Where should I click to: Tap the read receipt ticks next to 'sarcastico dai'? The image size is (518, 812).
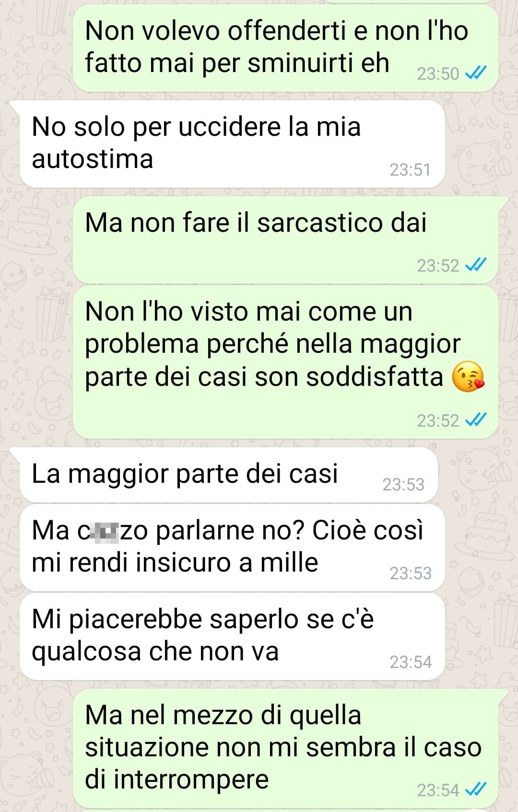point(476,265)
